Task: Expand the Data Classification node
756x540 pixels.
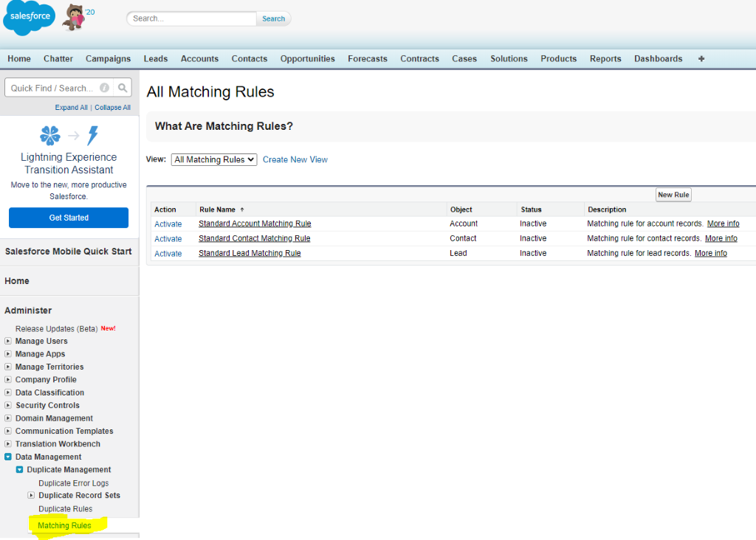Action: click(x=7, y=392)
